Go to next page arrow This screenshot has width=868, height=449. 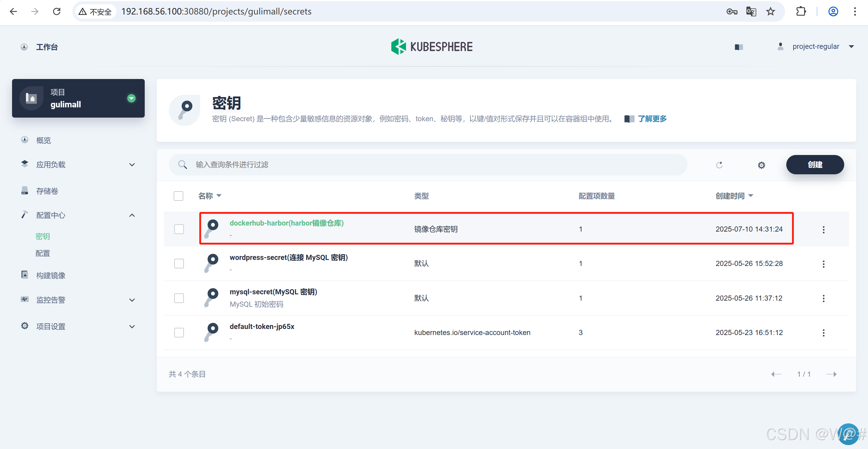[831, 374]
